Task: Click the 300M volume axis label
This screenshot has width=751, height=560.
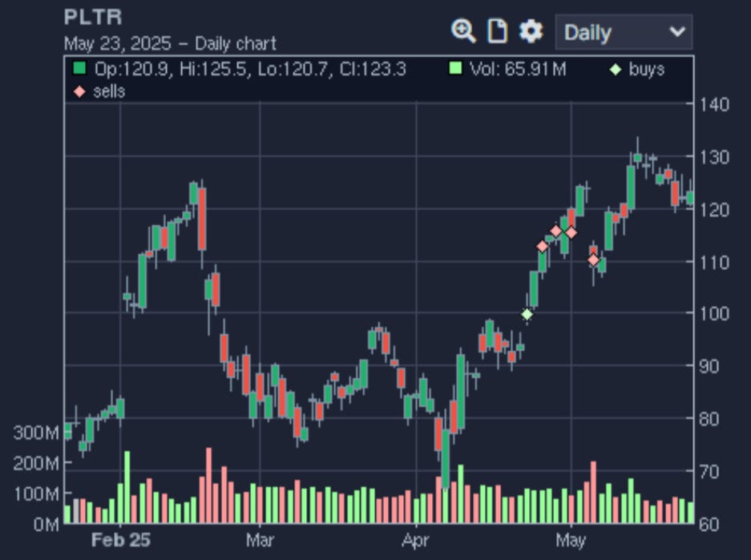Action: click(x=36, y=433)
